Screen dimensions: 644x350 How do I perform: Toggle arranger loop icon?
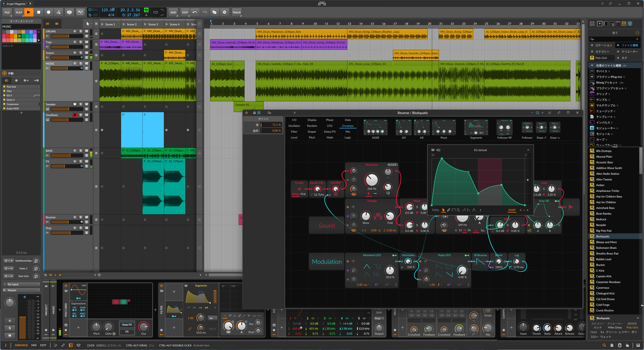[x=155, y=12]
